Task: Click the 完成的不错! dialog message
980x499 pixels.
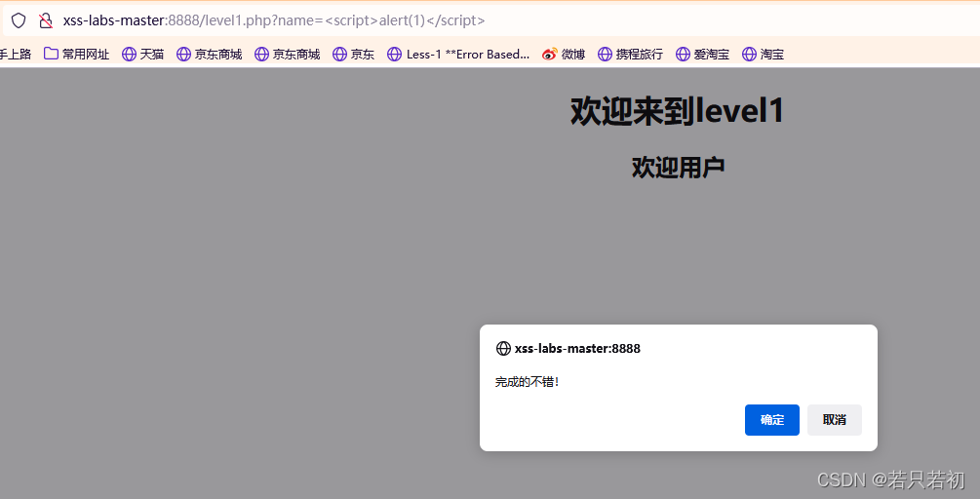Action: click(527, 382)
